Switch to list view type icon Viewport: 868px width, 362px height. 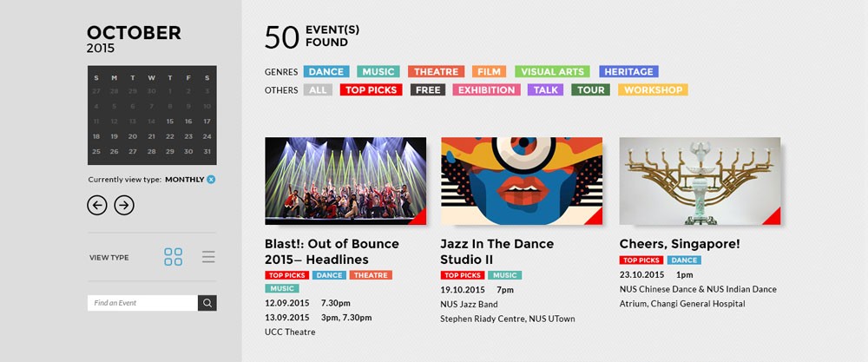coord(208,257)
